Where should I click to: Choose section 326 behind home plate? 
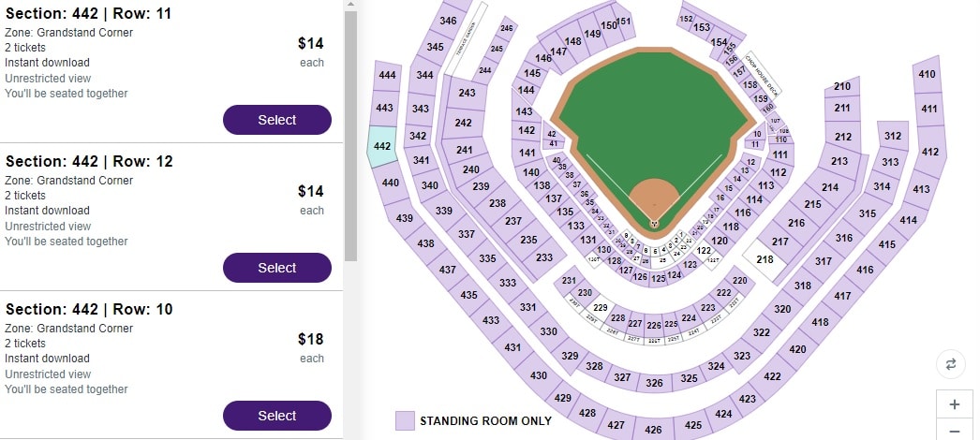click(654, 383)
